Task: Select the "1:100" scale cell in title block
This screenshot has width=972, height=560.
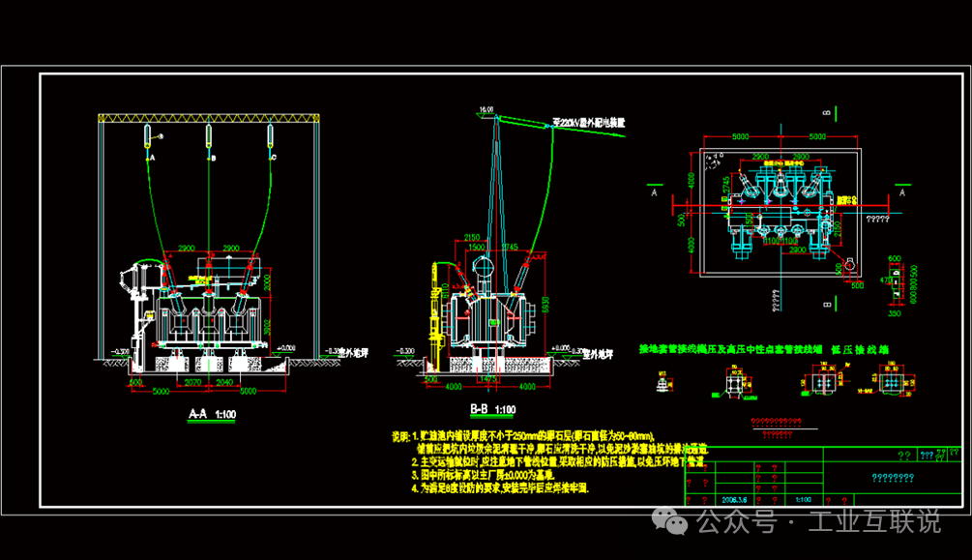Action: click(804, 500)
